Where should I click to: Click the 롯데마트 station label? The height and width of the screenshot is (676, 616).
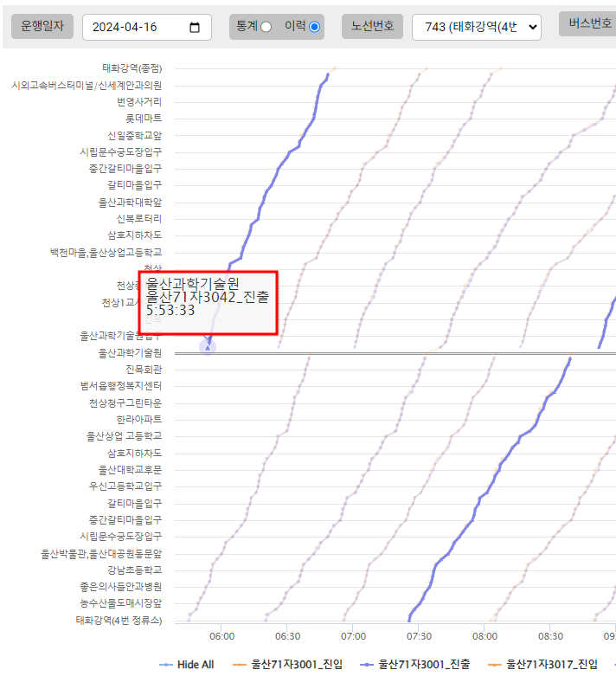point(144,118)
